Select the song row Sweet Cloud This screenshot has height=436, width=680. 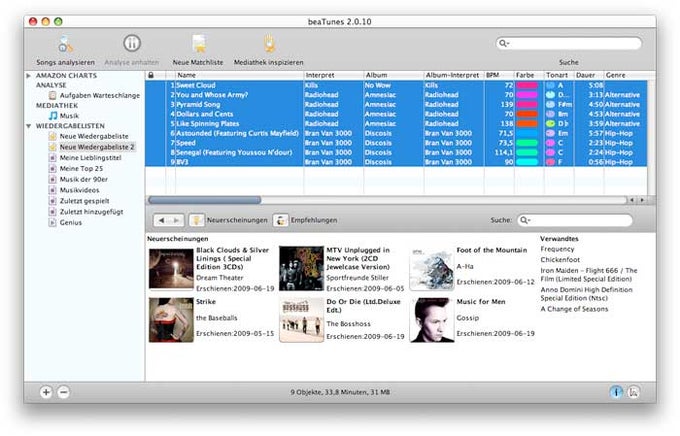(x=396, y=85)
